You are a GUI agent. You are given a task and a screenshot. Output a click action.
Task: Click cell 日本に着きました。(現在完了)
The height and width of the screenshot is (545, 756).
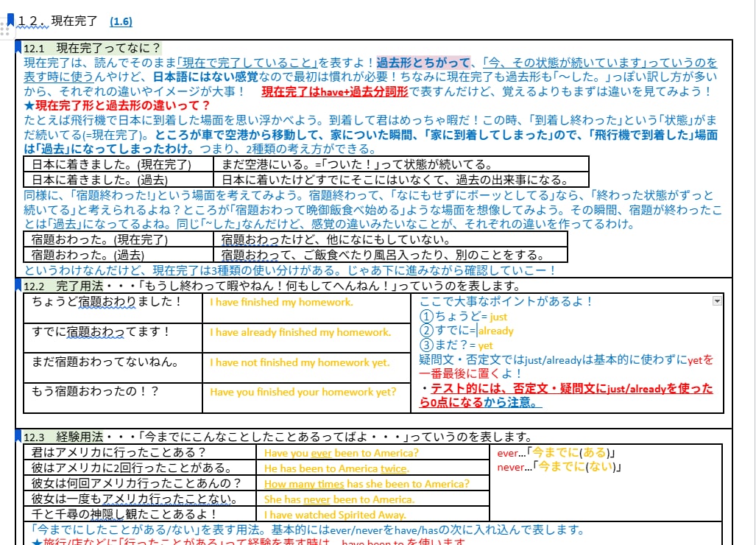coord(119,164)
